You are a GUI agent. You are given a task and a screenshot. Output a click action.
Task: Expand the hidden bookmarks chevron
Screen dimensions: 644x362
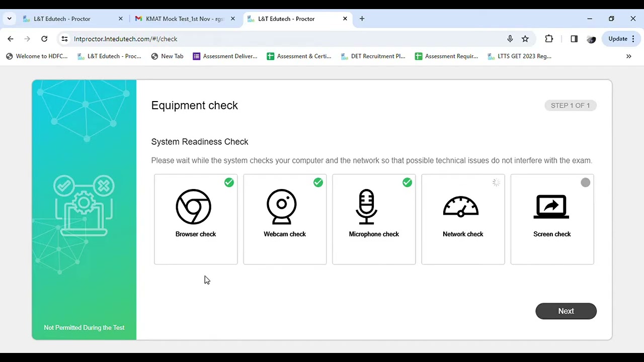(x=628, y=56)
